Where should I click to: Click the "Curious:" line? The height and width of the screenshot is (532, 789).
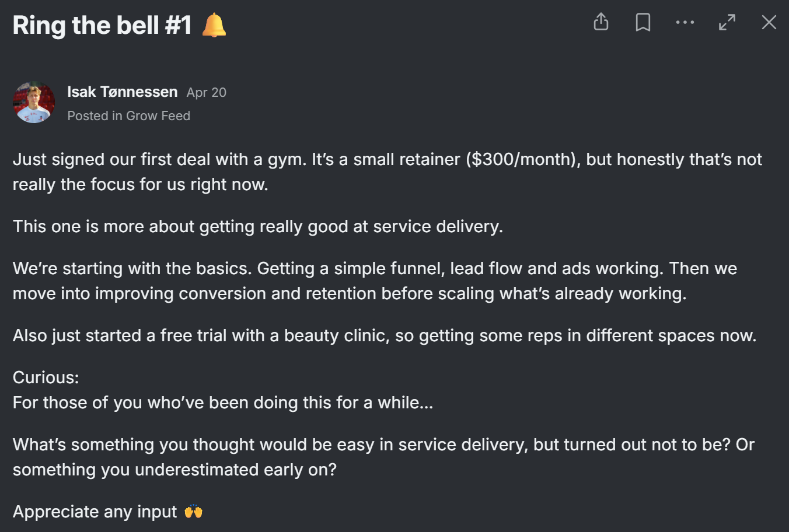pyautogui.click(x=46, y=377)
